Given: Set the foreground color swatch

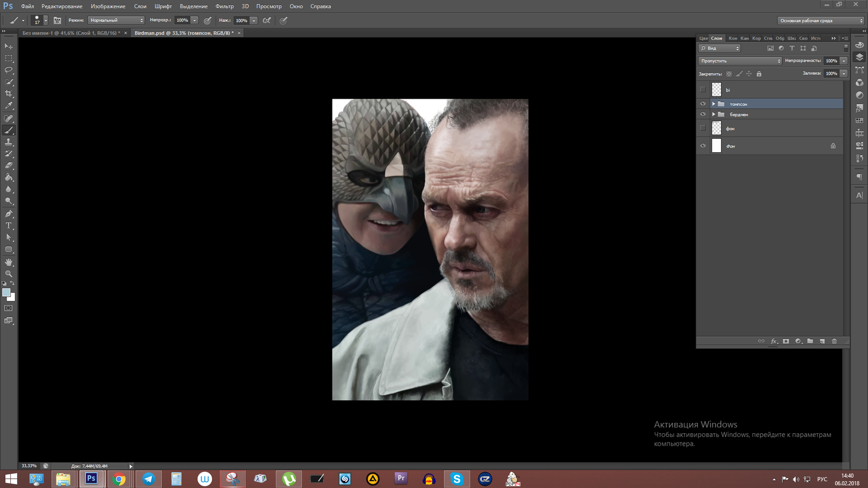Looking at the screenshot, I should (x=7, y=293).
